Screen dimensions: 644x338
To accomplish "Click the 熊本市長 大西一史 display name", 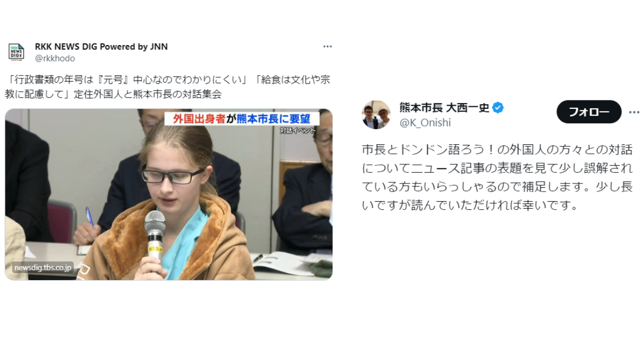I will (444, 108).
